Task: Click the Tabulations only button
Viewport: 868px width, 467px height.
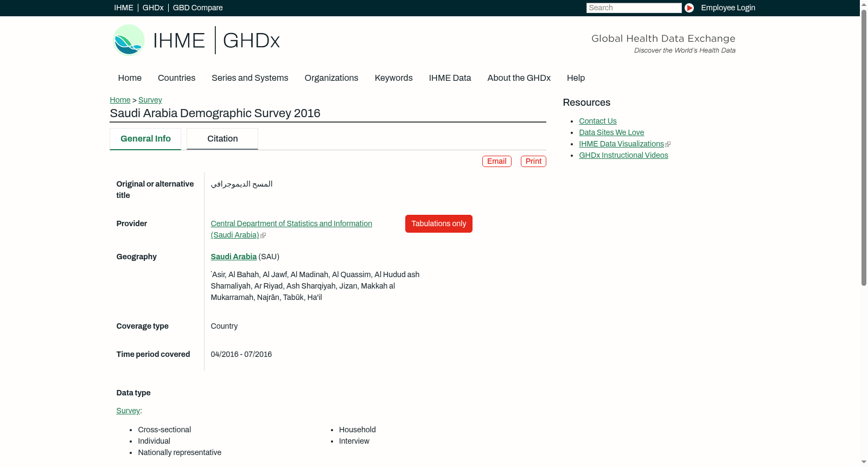Action: coord(439,223)
